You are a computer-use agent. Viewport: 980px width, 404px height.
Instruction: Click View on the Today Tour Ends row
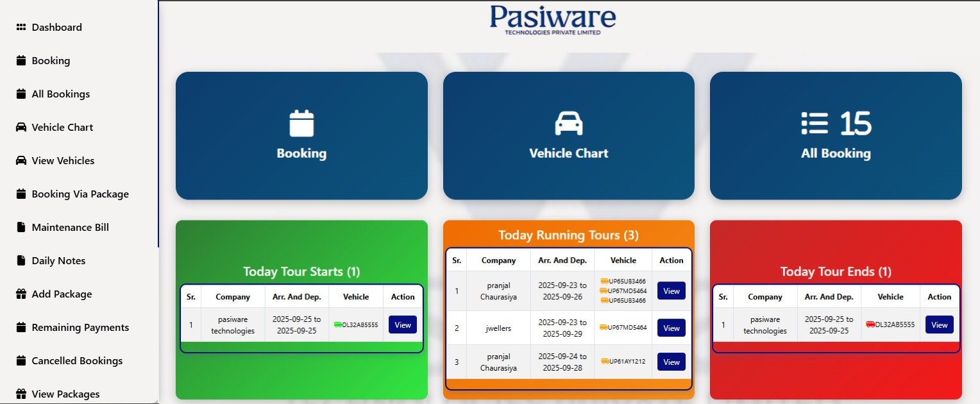(x=939, y=324)
